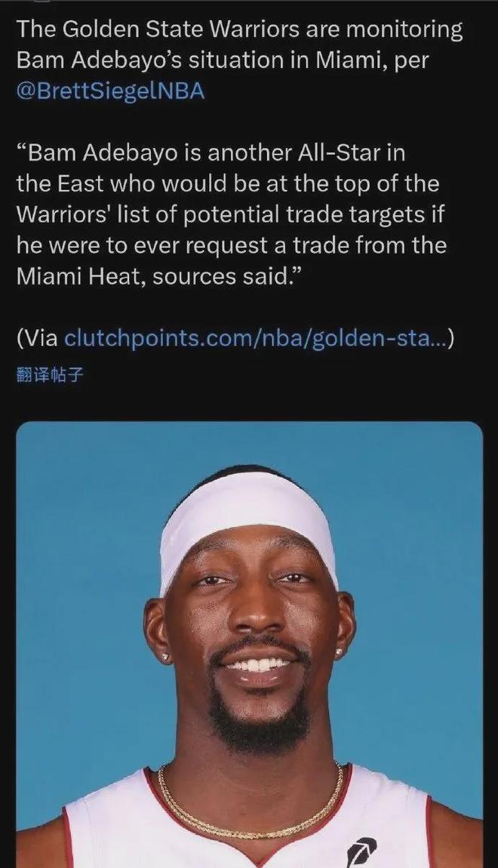Open the attached Bam Adebayo photo
This screenshot has width=498, height=868.
[249, 645]
